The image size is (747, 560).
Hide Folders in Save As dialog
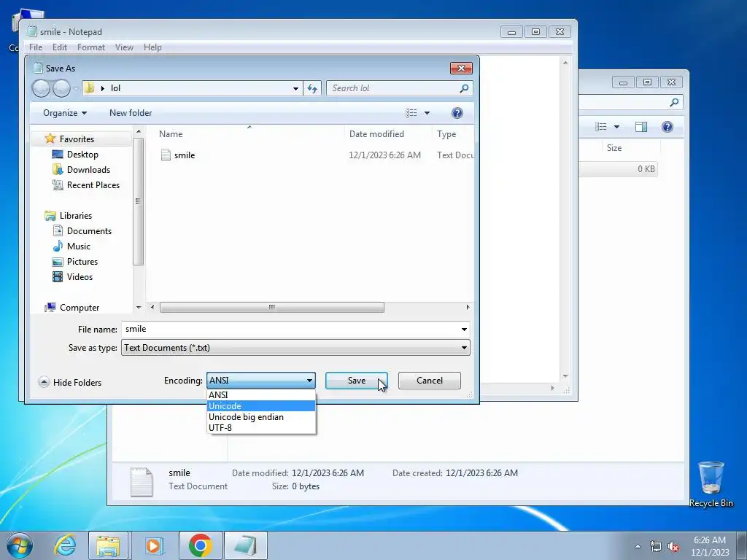70,382
